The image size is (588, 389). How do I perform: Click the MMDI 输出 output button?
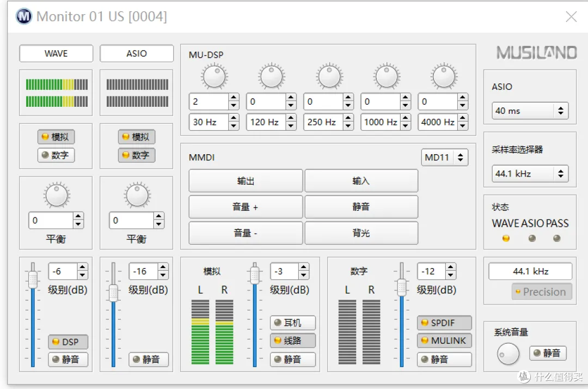246,181
